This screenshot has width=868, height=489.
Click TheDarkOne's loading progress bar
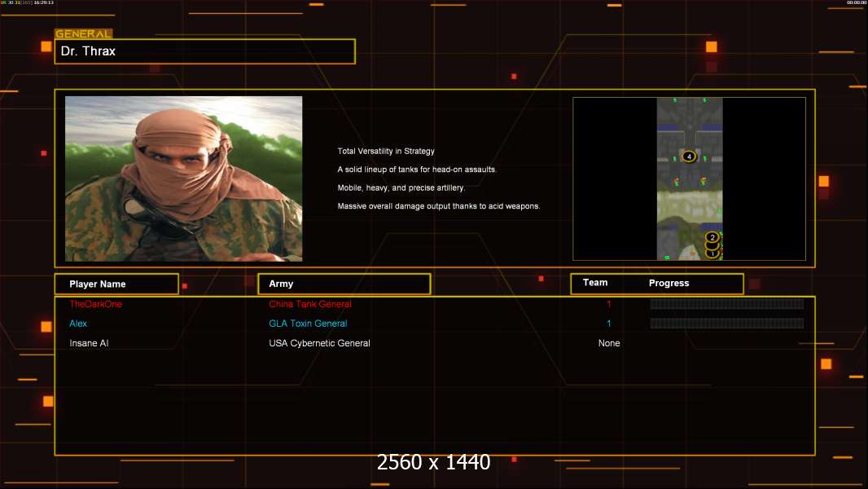(x=727, y=303)
